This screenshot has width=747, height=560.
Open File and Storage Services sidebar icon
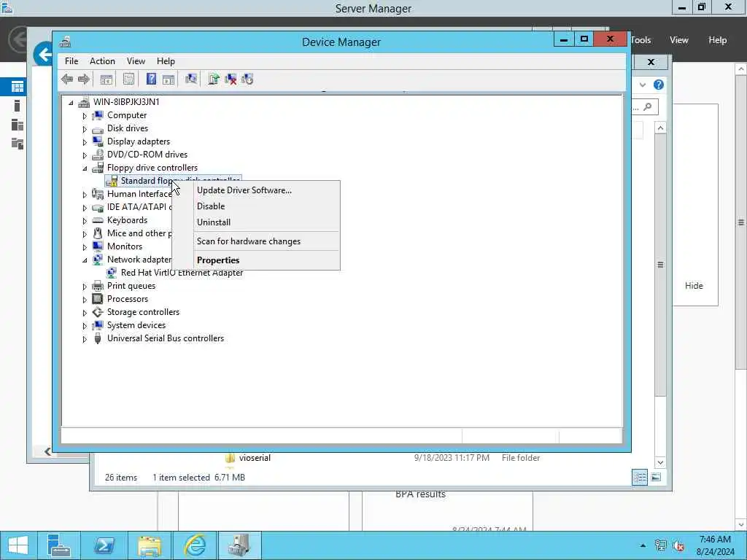[18, 144]
